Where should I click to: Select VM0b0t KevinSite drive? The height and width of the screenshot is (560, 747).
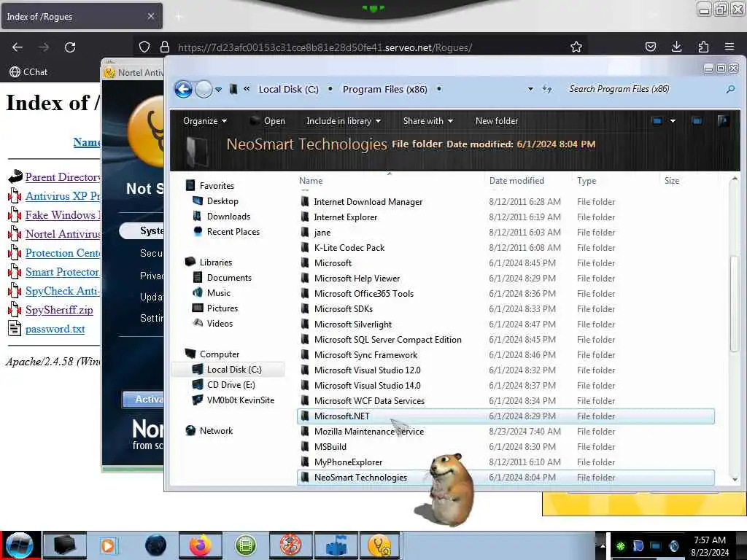241,400
